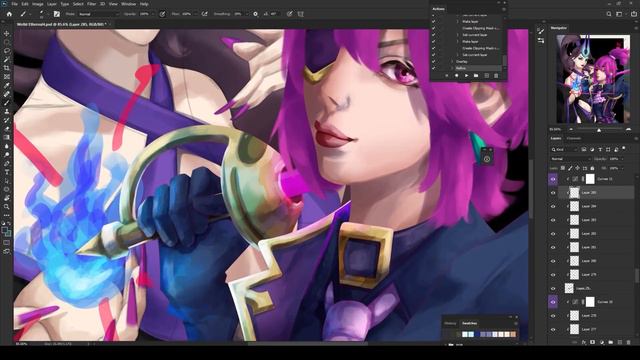The height and width of the screenshot is (360, 640).
Task: Delete layer with Layers trash icon
Action: pyautogui.click(x=629, y=342)
